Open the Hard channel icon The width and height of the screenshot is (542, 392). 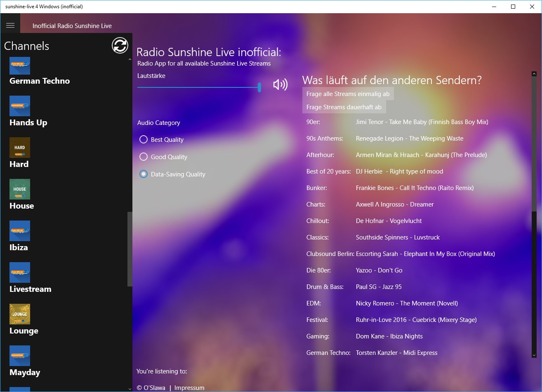tap(20, 148)
